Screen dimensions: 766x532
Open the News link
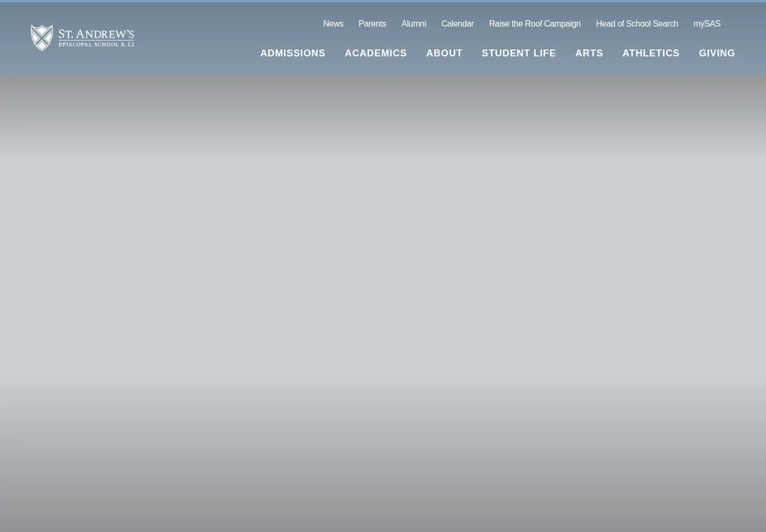(x=333, y=24)
